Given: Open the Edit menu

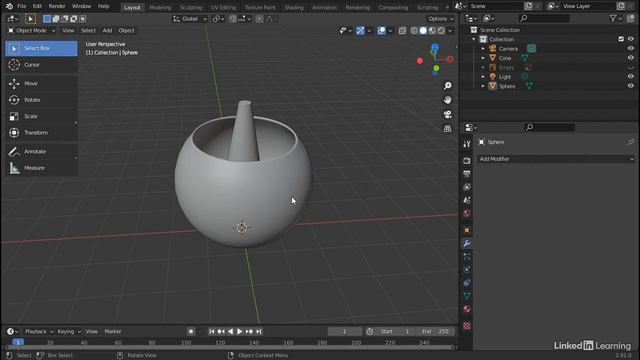Looking at the screenshot, I should [37, 6].
